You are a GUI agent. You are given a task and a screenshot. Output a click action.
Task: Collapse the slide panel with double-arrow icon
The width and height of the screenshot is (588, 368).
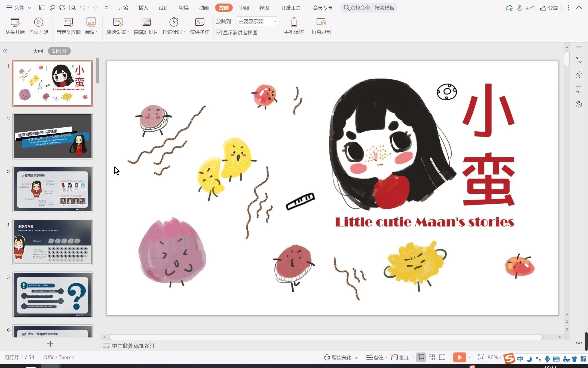(x=5, y=51)
